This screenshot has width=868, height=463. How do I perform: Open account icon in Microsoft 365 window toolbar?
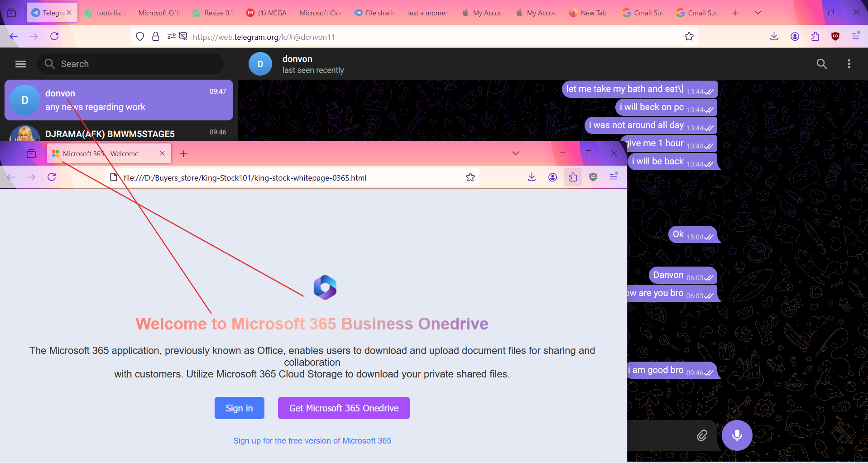(x=552, y=177)
